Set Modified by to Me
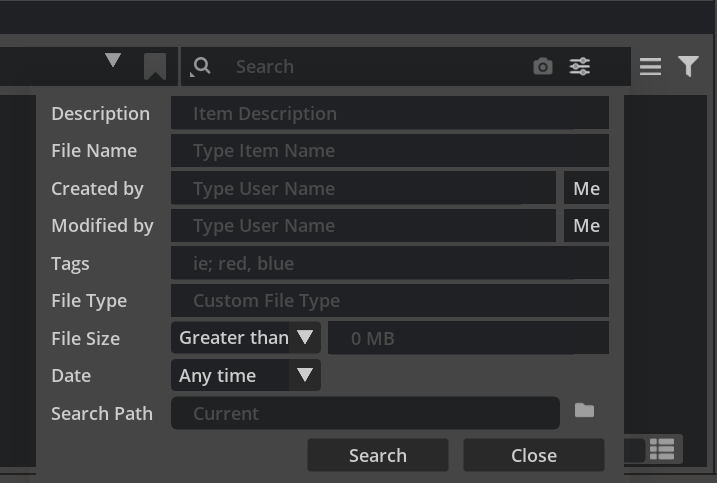The image size is (717, 483). pos(586,226)
